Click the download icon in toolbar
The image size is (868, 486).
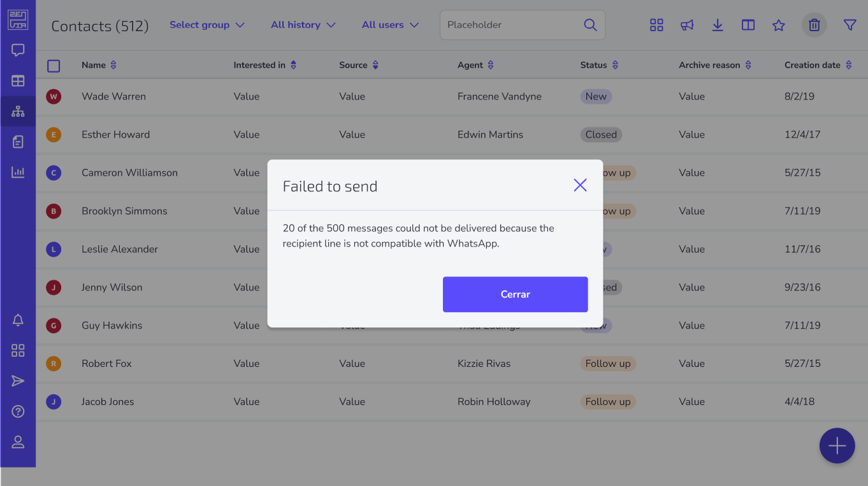coord(718,25)
